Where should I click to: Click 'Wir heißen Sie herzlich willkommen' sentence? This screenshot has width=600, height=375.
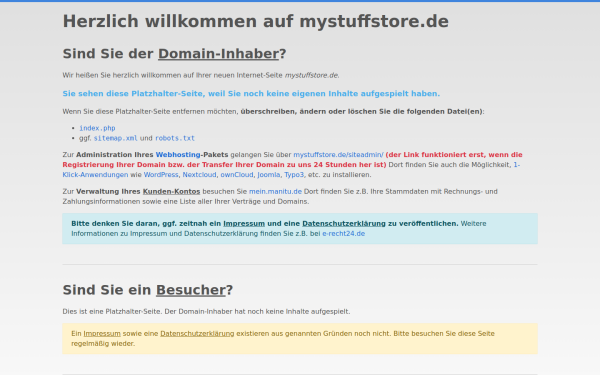tap(201, 75)
